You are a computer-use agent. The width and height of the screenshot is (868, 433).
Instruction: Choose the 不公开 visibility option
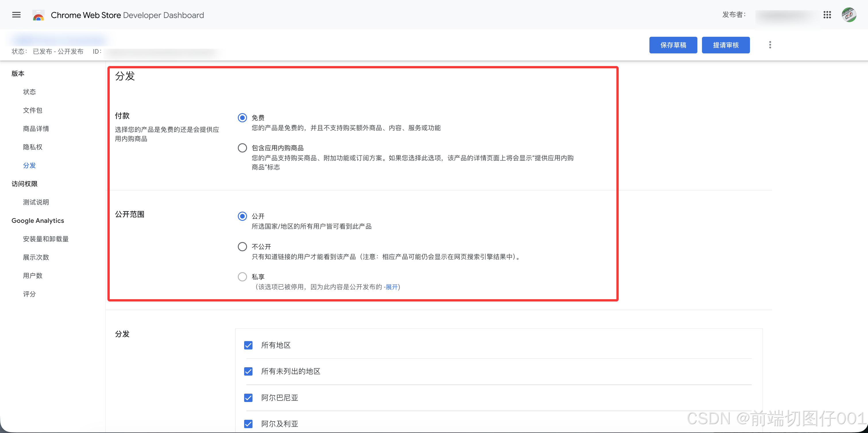tap(242, 247)
